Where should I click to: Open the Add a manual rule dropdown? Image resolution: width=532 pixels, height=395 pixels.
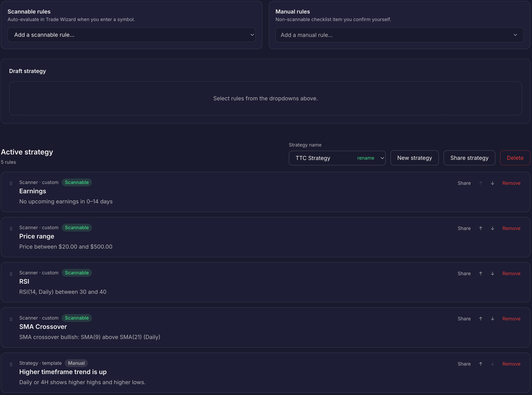click(399, 35)
